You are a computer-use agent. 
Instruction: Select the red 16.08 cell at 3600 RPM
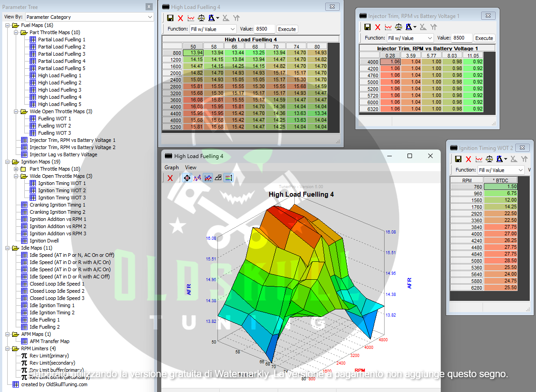(194, 100)
